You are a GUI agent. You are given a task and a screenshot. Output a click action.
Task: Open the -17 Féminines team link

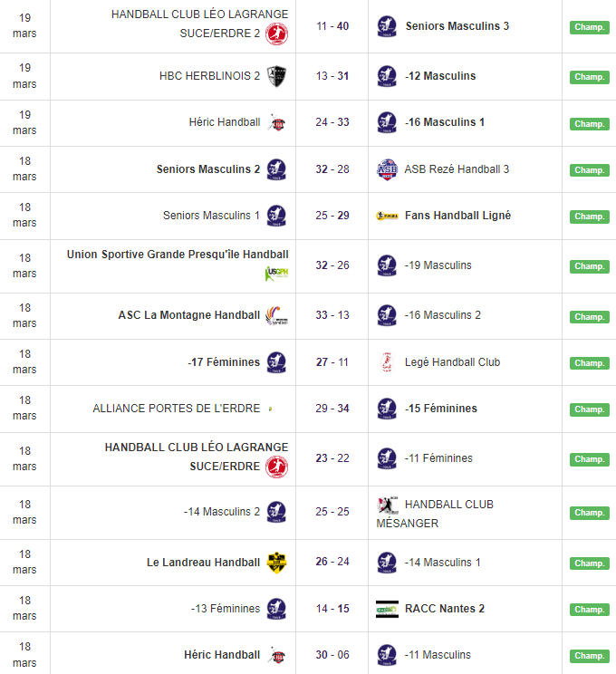[x=224, y=362]
